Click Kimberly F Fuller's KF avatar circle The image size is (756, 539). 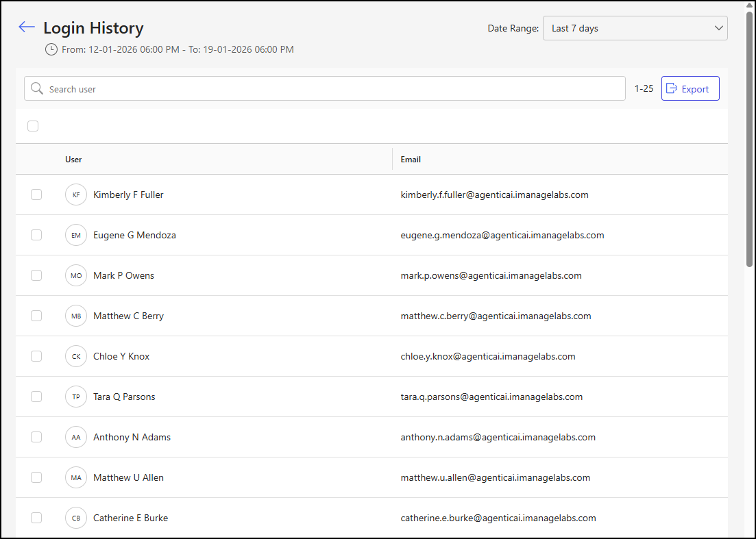[x=76, y=195]
